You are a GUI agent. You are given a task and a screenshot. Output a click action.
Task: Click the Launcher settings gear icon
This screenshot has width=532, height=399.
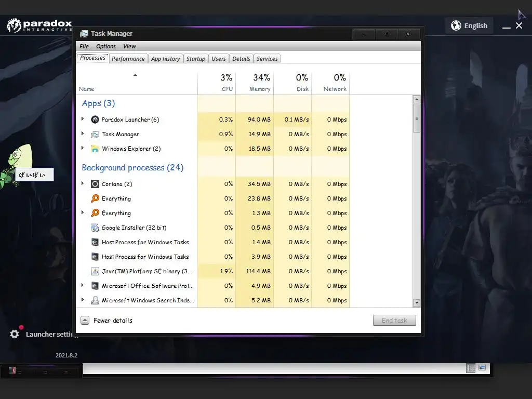click(x=14, y=334)
